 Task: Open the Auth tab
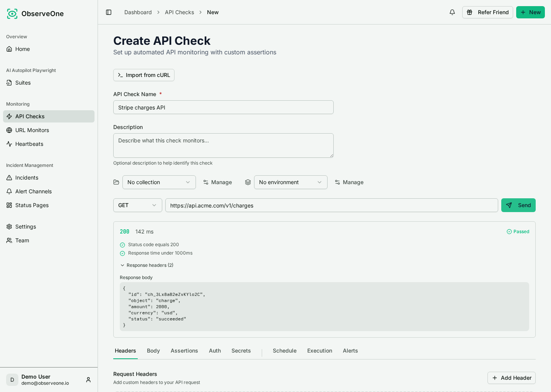point(215,351)
